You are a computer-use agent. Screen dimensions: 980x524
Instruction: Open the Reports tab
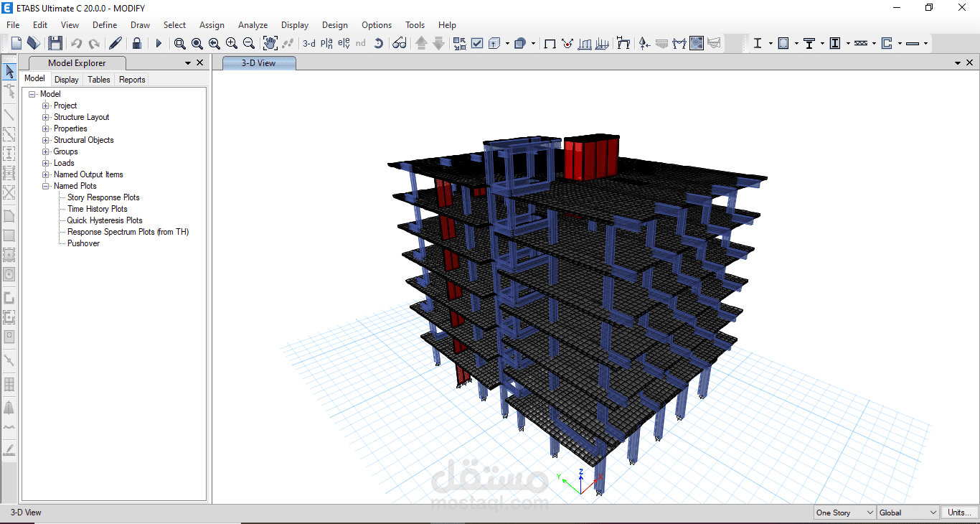(x=132, y=80)
